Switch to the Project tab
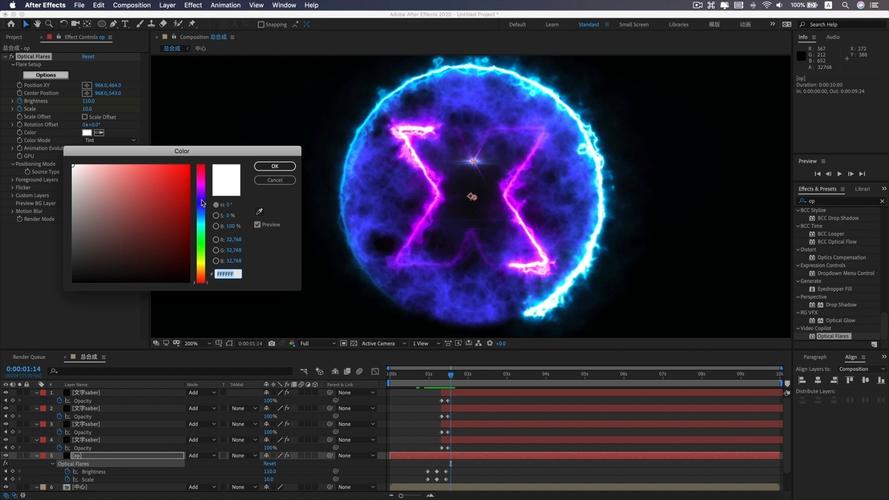Screen dimensions: 889x500 pyautogui.click(x=14, y=37)
